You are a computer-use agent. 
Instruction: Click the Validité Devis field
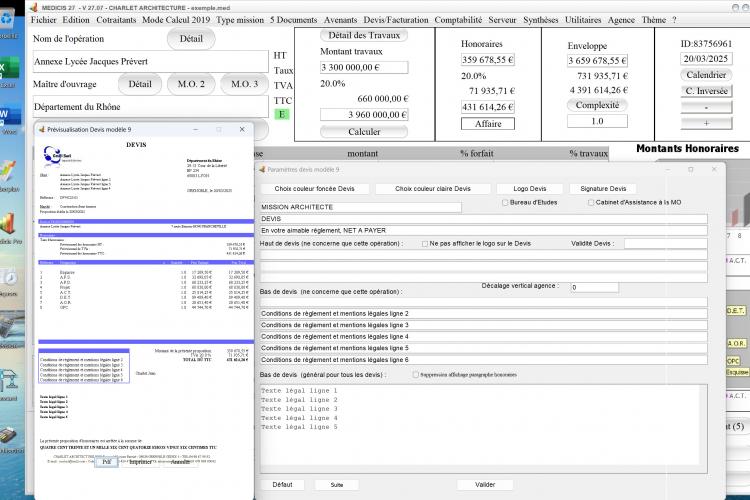[x=665, y=244]
